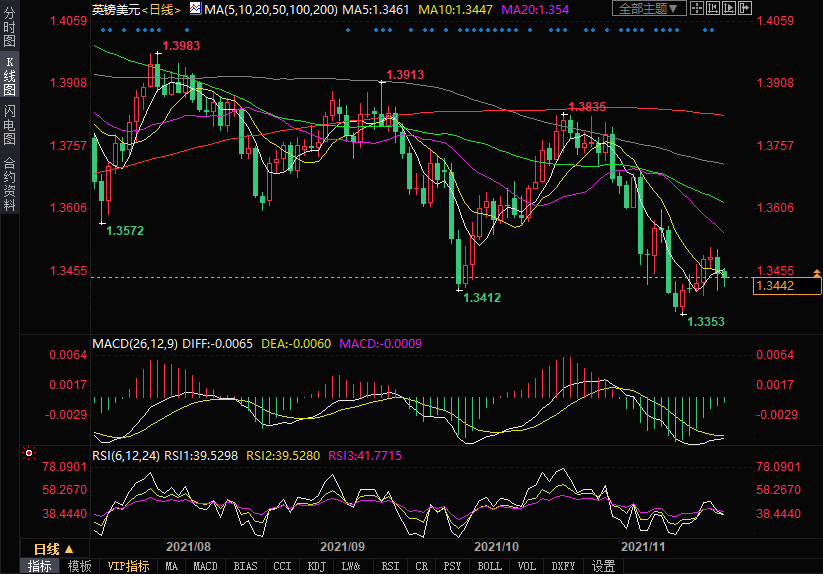Enable the VOL indicator

point(527,566)
